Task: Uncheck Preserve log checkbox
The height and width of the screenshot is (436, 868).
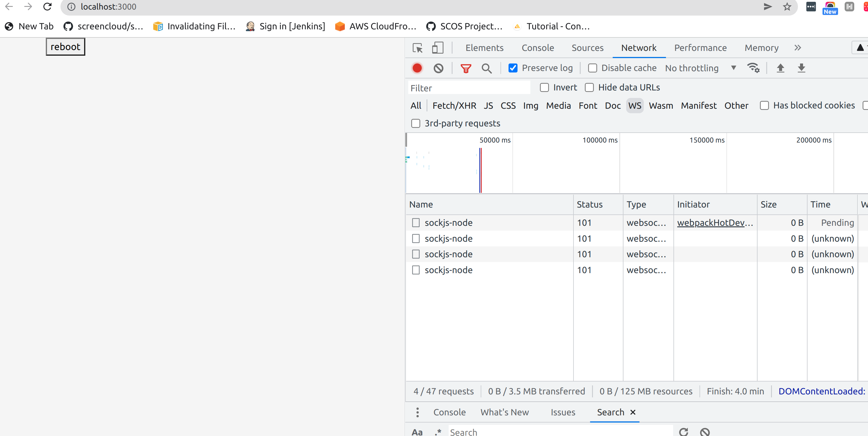Action: click(513, 68)
